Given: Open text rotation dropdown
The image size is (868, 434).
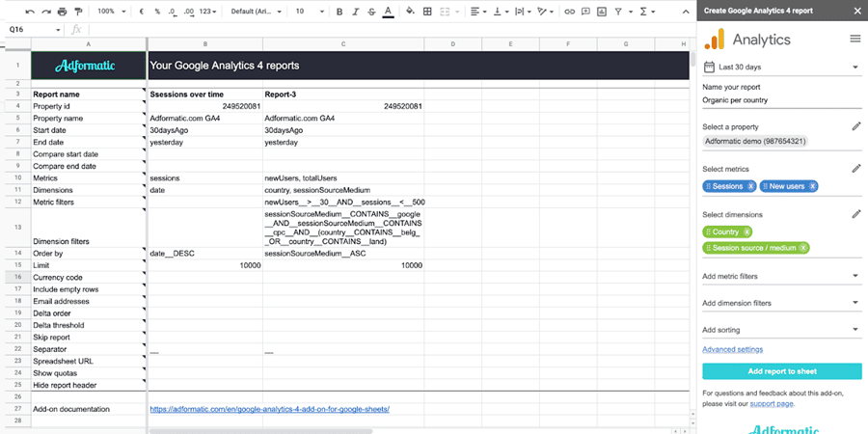Looking at the screenshot, I should pyautogui.click(x=545, y=11).
